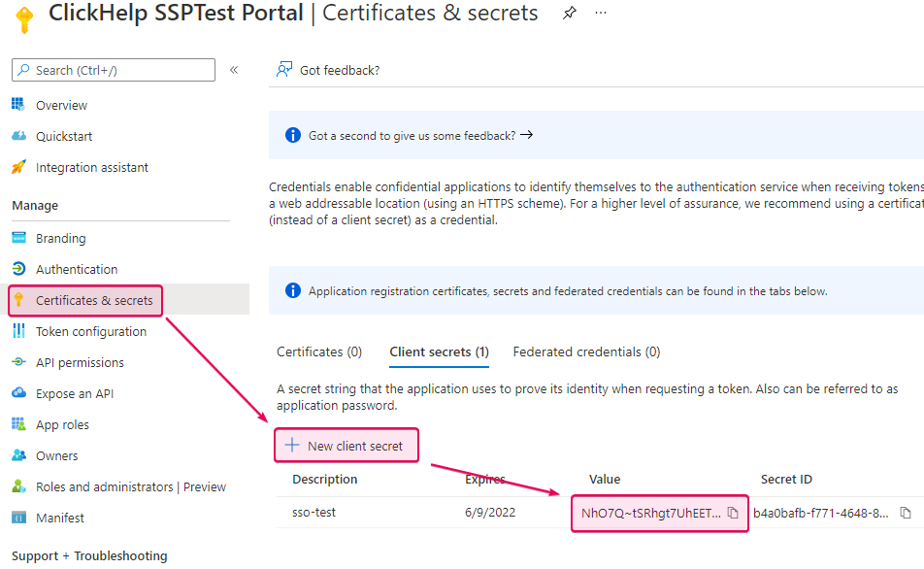Pin Certificates & secrets to dashboard
Image resolution: width=924 pixels, height=569 pixels.
click(569, 13)
